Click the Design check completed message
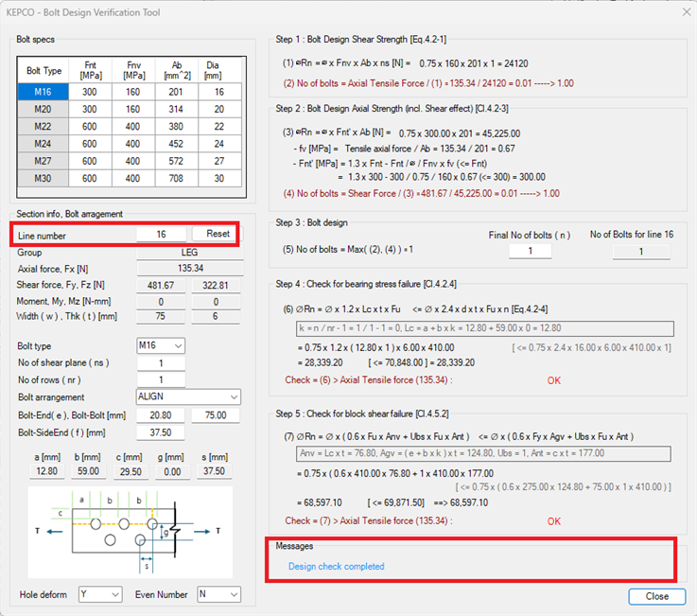The width and height of the screenshot is (697, 616). pos(336,567)
